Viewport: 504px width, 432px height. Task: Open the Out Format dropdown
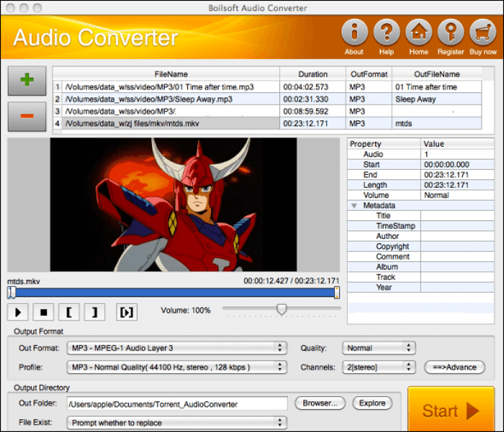176,348
